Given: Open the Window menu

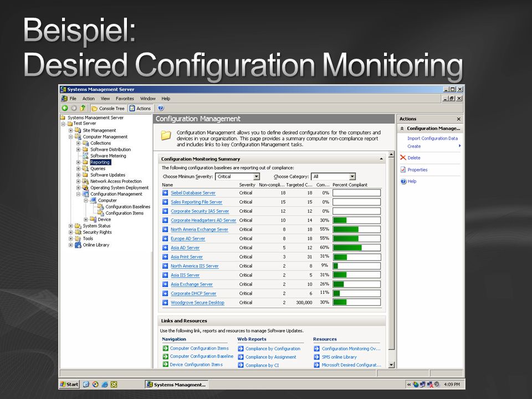Looking at the screenshot, I should pos(147,99).
